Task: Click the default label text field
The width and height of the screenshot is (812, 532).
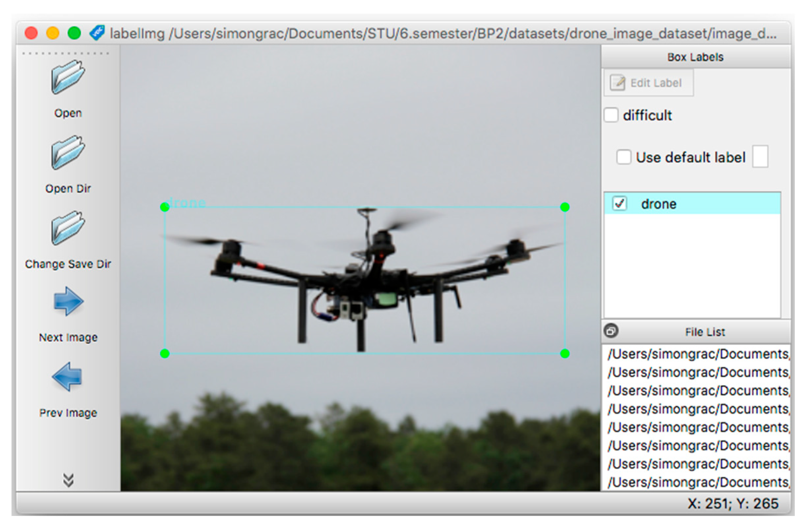Action: pyautogui.click(x=761, y=157)
